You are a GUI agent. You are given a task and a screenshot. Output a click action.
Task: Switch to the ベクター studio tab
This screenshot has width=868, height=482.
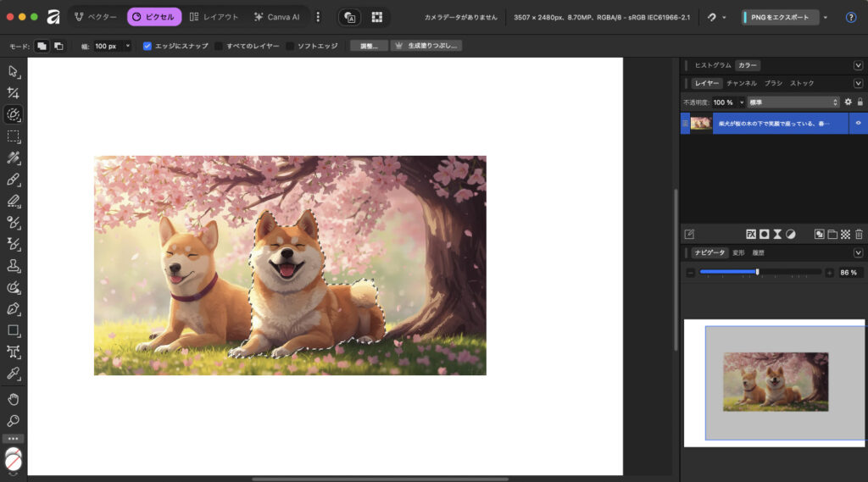96,17
